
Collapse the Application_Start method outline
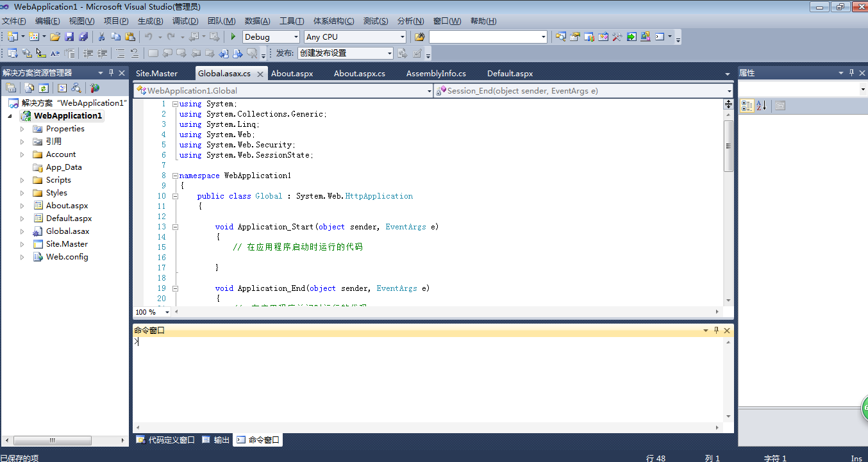point(175,227)
